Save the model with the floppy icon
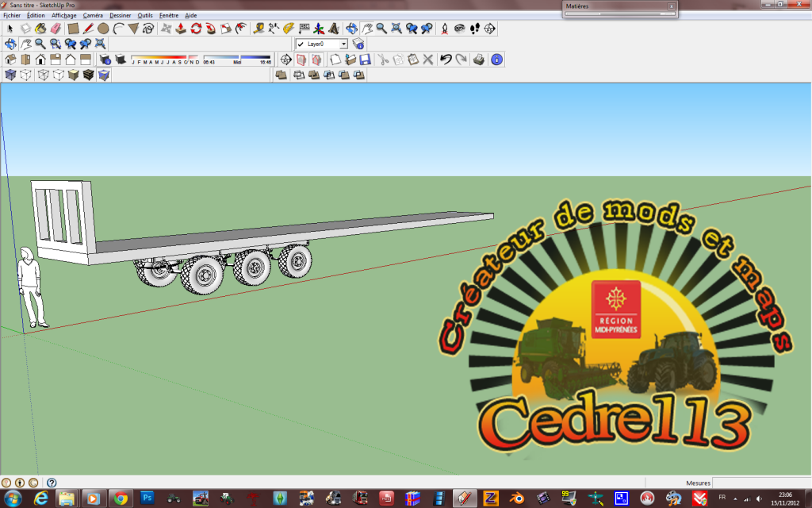This screenshot has height=508, width=812. pyautogui.click(x=365, y=60)
